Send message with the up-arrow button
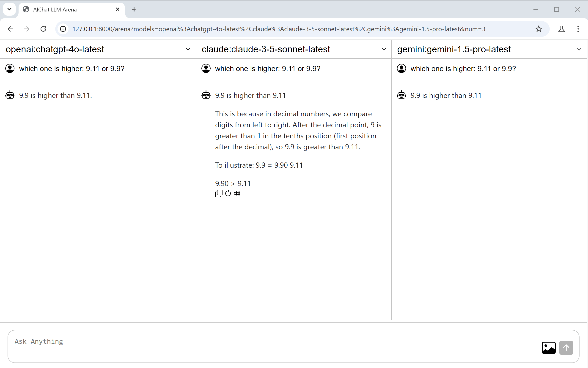 [x=566, y=348]
